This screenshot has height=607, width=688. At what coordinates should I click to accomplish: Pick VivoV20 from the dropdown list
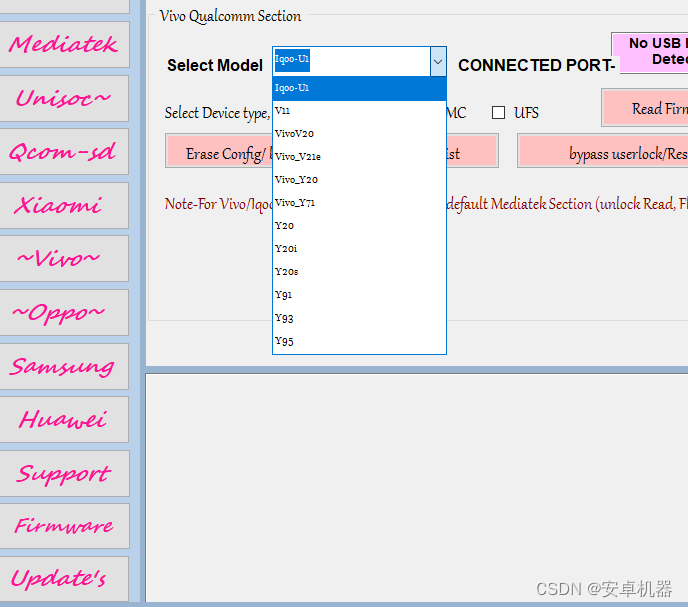pos(359,134)
